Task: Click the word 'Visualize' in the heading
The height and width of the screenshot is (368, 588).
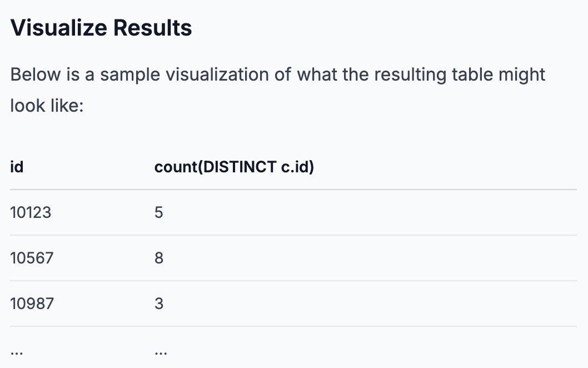Action: [x=59, y=28]
